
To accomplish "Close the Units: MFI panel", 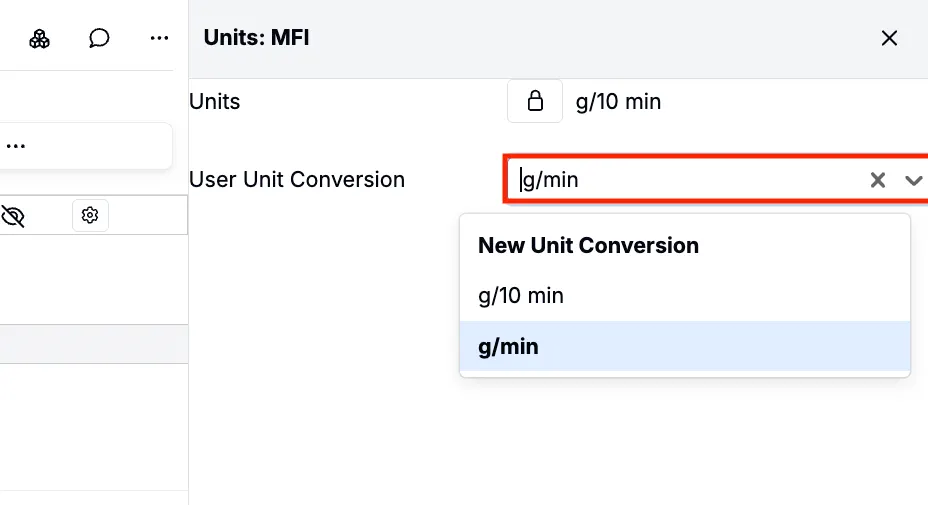I will click(889, 38).
